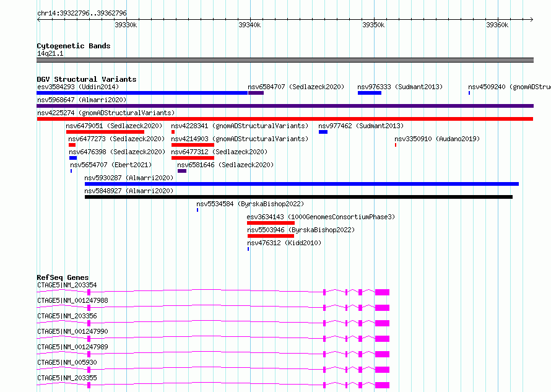The image size is (551, 392).
Task: Click the Cytogenetic Bands track title
Action: [74, 46]
